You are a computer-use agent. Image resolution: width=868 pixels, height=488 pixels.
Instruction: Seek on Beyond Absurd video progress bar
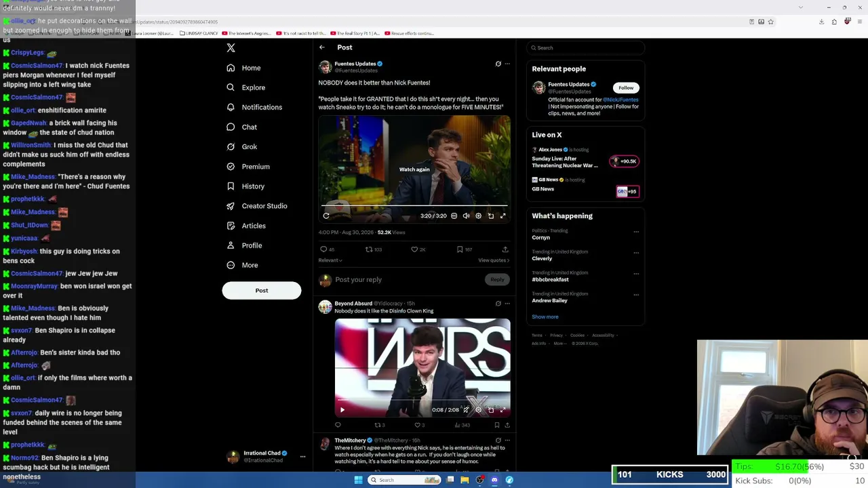point(424,400)
